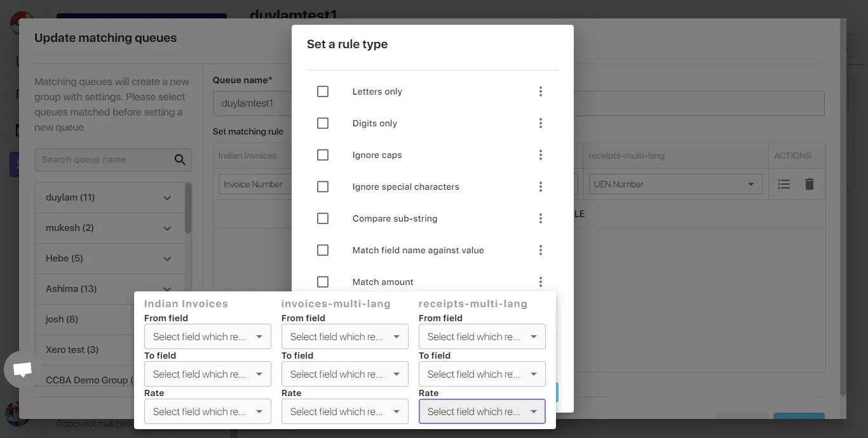Screen dimensions: 868x438
Task: Check the Ignore caps option
Action: pyautogui.click(x=323, y=155)
